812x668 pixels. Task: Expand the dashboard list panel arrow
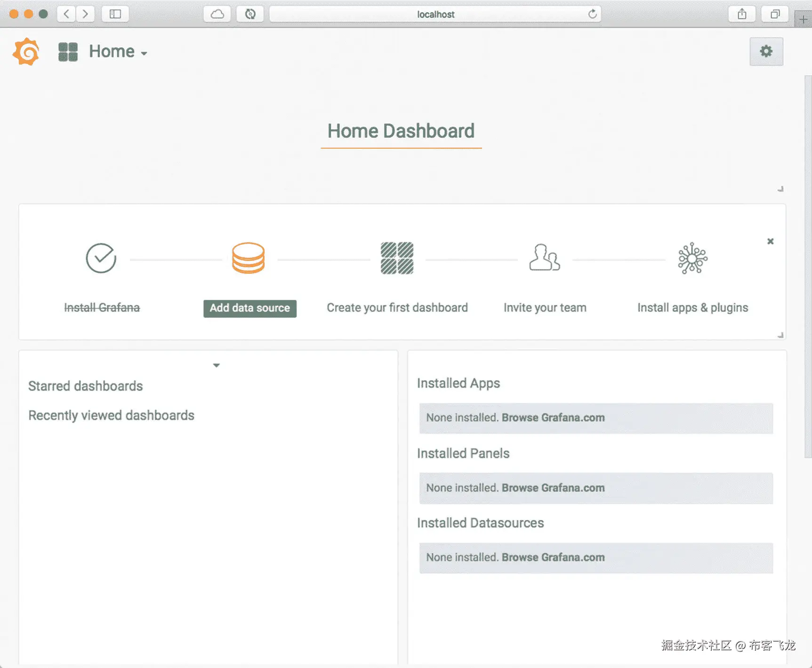tap(217, 365)
